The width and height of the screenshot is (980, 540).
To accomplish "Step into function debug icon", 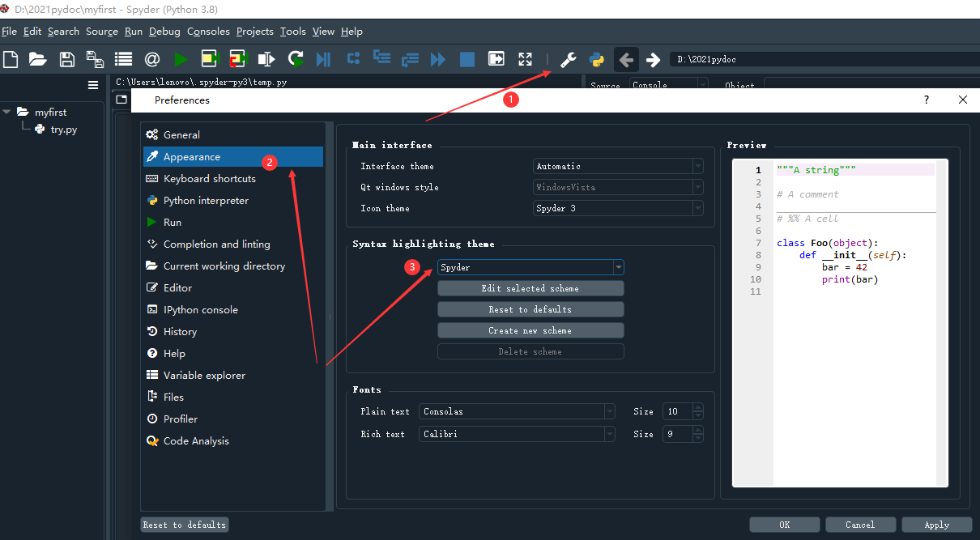I will tap(381, 57).
